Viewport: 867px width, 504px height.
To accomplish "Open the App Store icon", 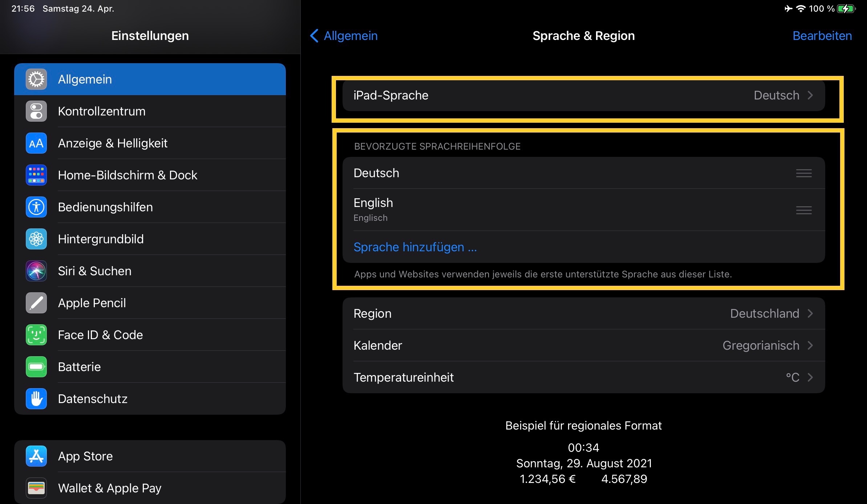I will point(36,456).
